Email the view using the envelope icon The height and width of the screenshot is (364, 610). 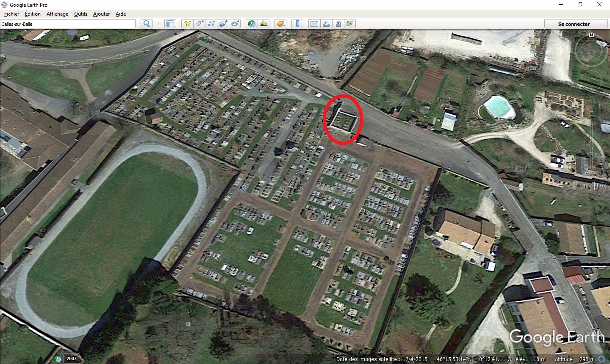point(314,24)
